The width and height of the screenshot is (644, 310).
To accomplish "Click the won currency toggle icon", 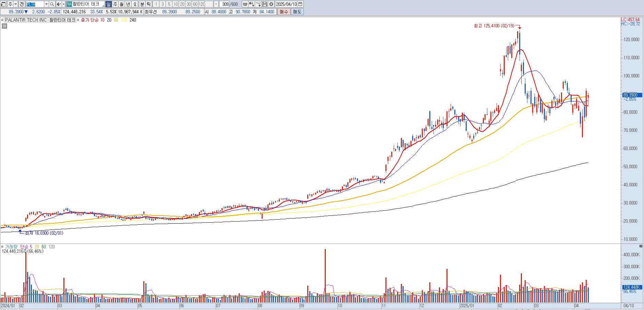I will 245,4.
